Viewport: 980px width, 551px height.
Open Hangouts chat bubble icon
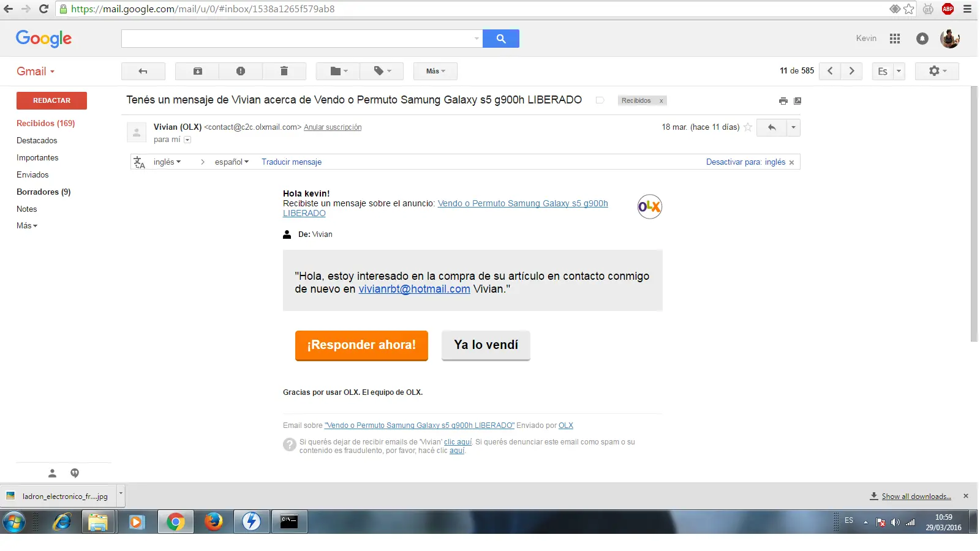tap(75, 473)
